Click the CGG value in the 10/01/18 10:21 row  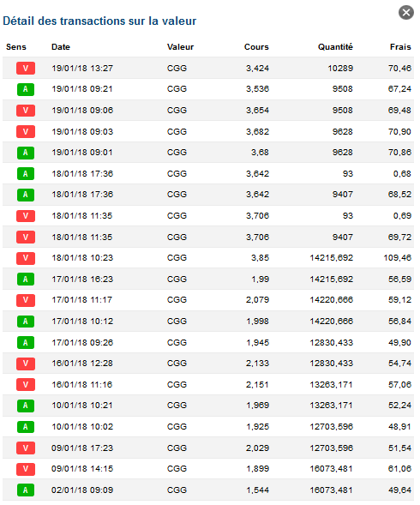click(177, 406)
